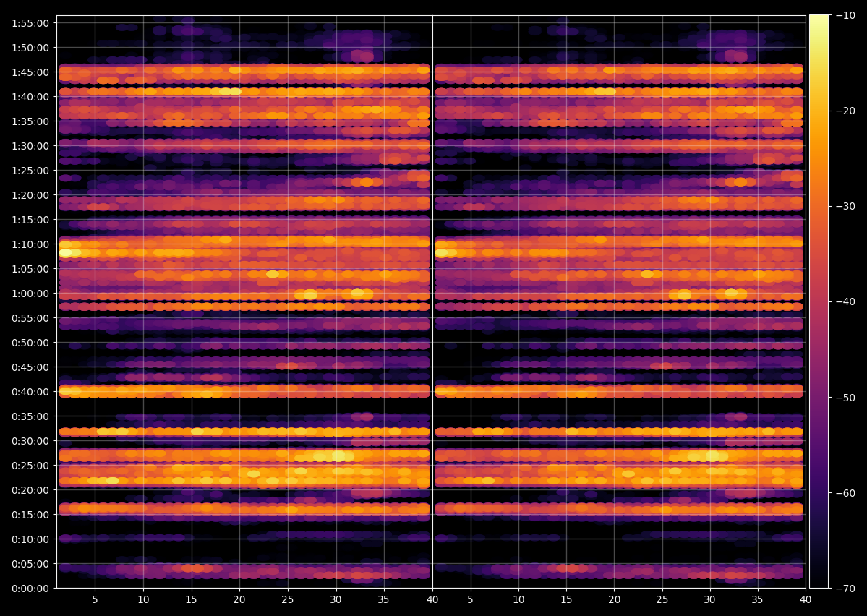The width and height of the screenshot is (867, 616).
Task: Click the 40 label at far right of x-axis
Action: click(806, 600)
